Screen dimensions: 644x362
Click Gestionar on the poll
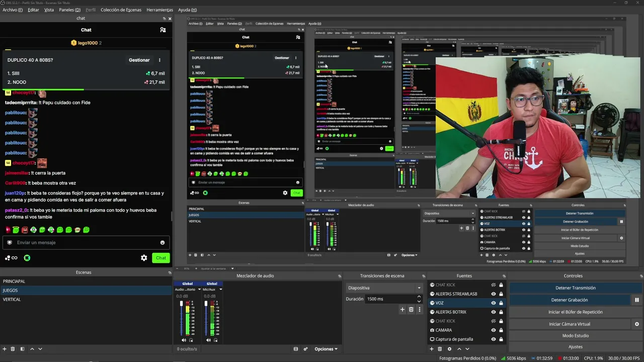(x=139, y=60)
